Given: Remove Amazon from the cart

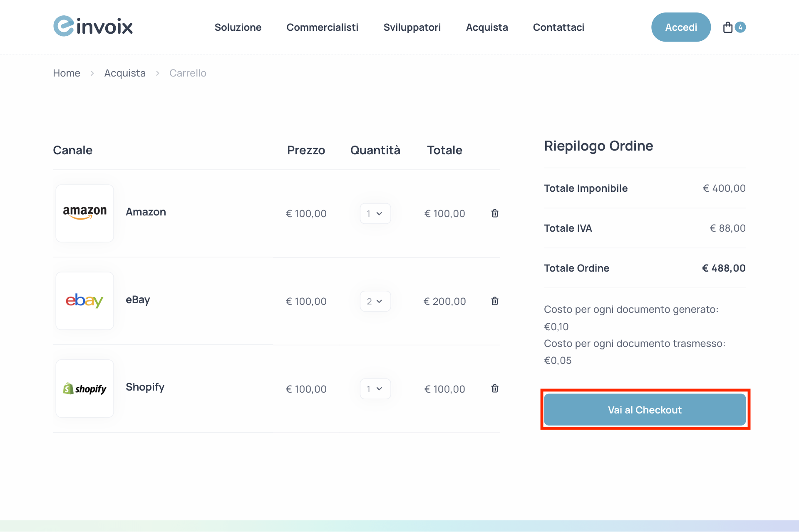Looking at the screenshot, I should [x=494, y=213].
